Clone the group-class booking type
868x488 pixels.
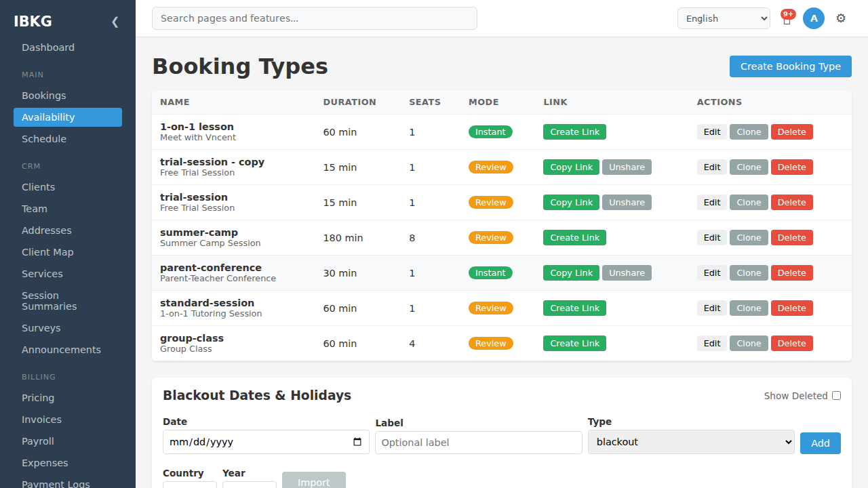[x=749, y=344]
